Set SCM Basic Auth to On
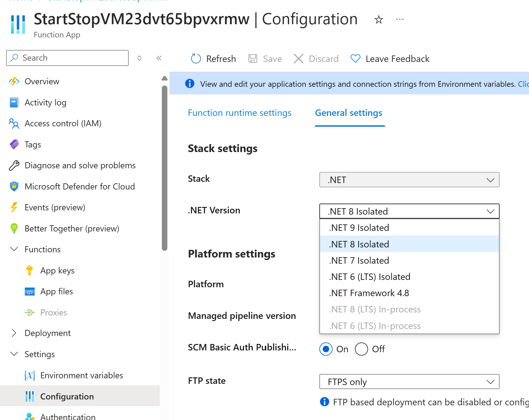The height and width of the screenshot is (420, 529). pos(326,349)
